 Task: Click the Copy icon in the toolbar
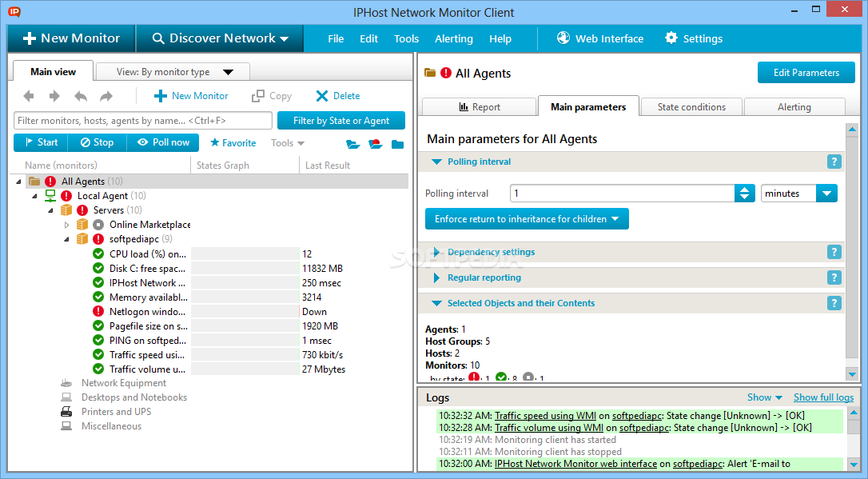[258, 96]
